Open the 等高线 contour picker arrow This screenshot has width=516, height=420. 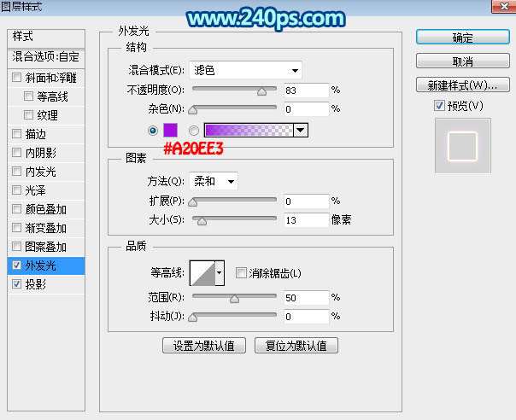coord(220,272)
